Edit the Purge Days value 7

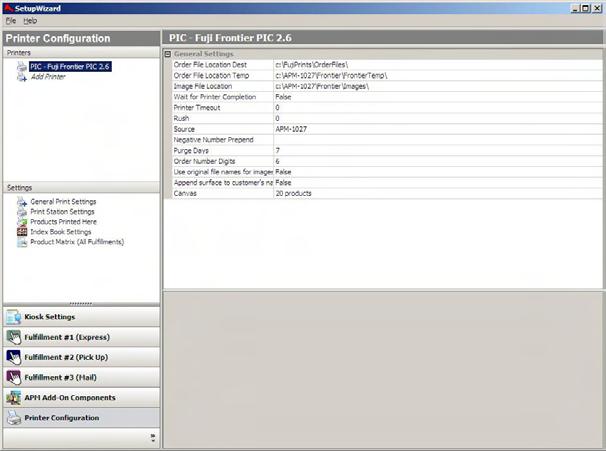pyautogui.click(x=438, y=151)
